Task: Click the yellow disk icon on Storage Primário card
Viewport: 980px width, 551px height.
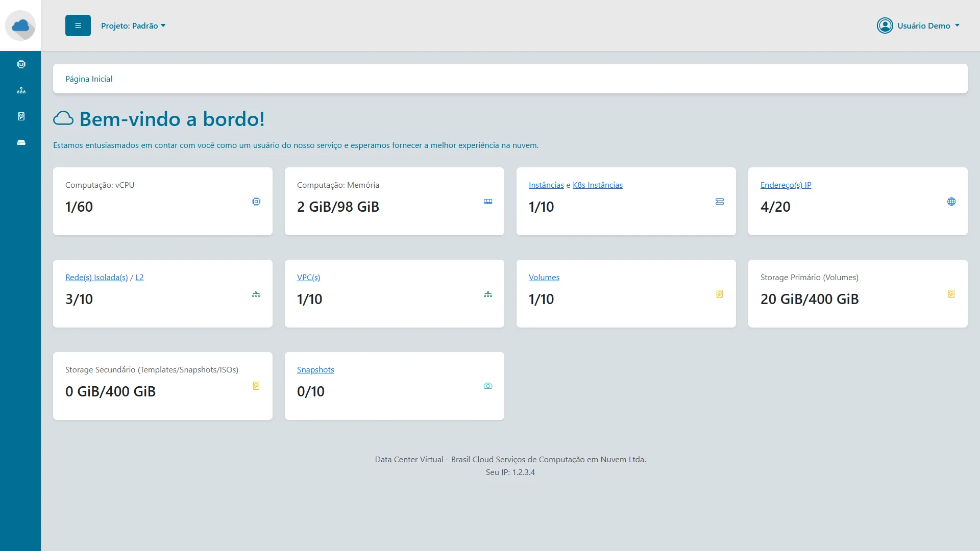Action: click(951, 294)
